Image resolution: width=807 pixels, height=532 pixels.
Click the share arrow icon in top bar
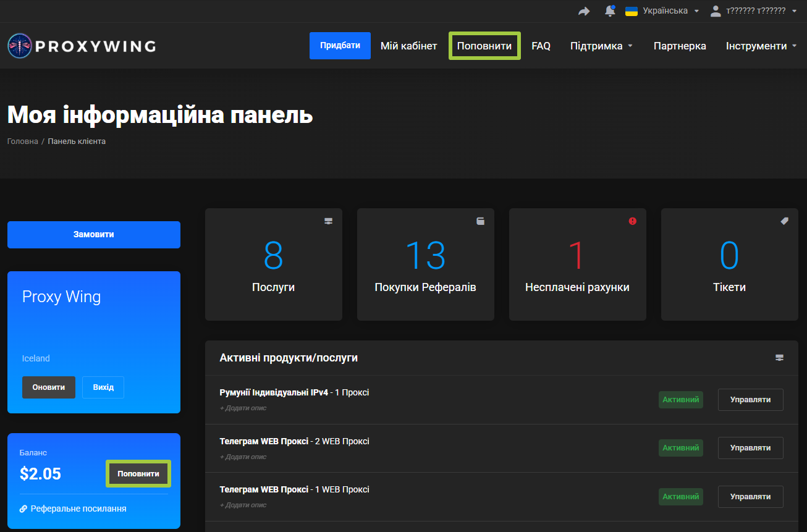pyautogui.click(x=584, y=11)
